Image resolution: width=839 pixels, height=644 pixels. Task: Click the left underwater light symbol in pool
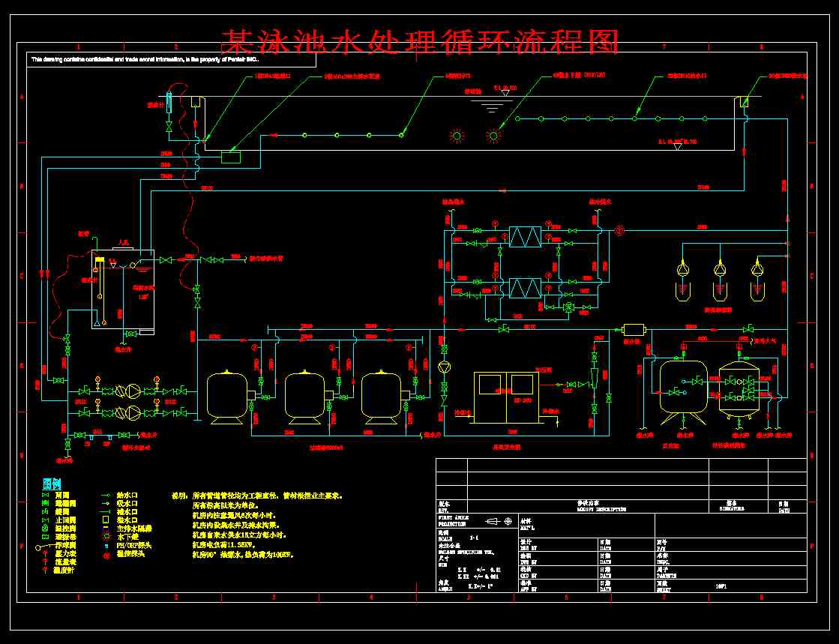point(457,136)
